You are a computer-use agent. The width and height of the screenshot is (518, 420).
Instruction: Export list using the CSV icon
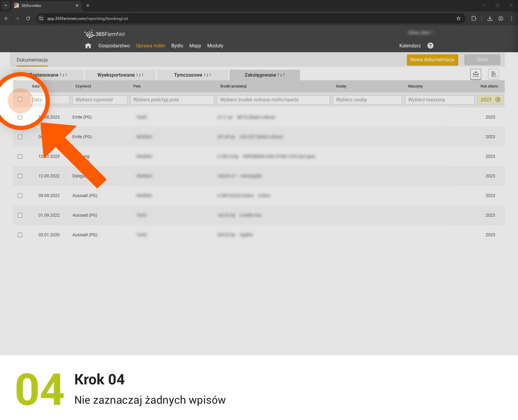[x=475, y=74]
